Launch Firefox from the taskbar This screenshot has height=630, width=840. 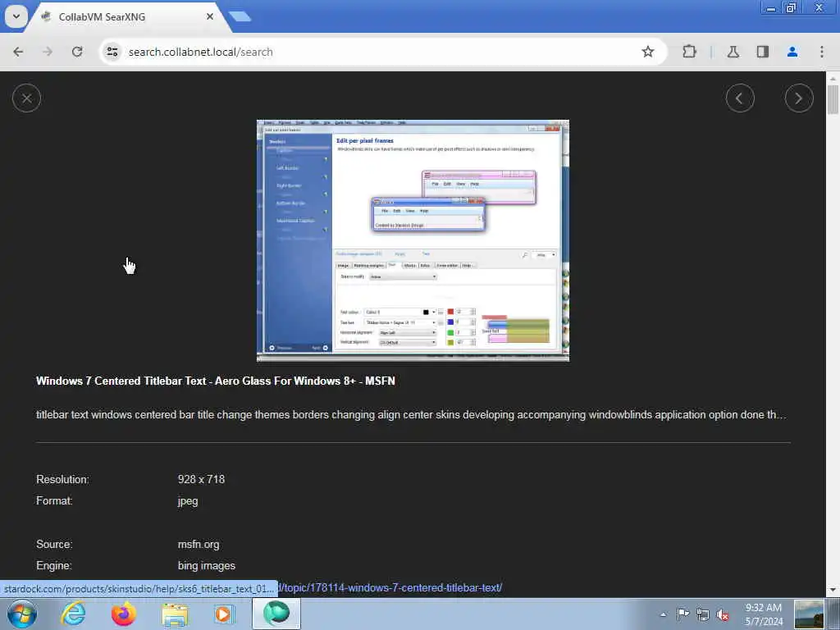123,614
